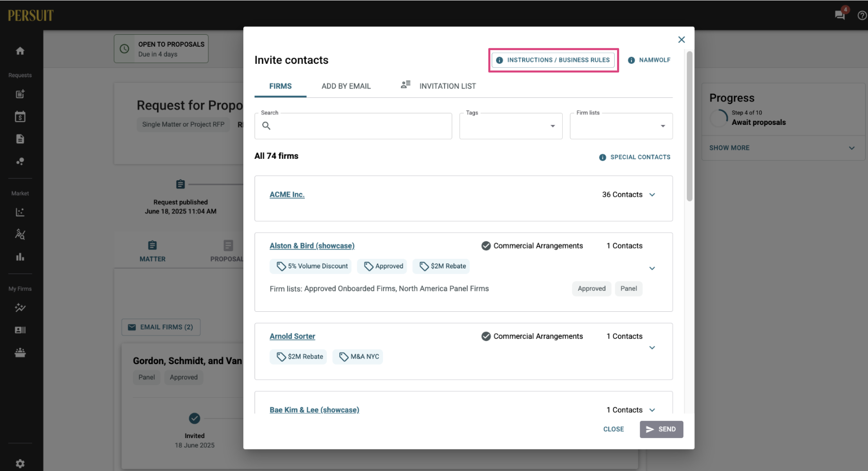Switch to the Firms tab
868x471 pixels.
(280, 86)
